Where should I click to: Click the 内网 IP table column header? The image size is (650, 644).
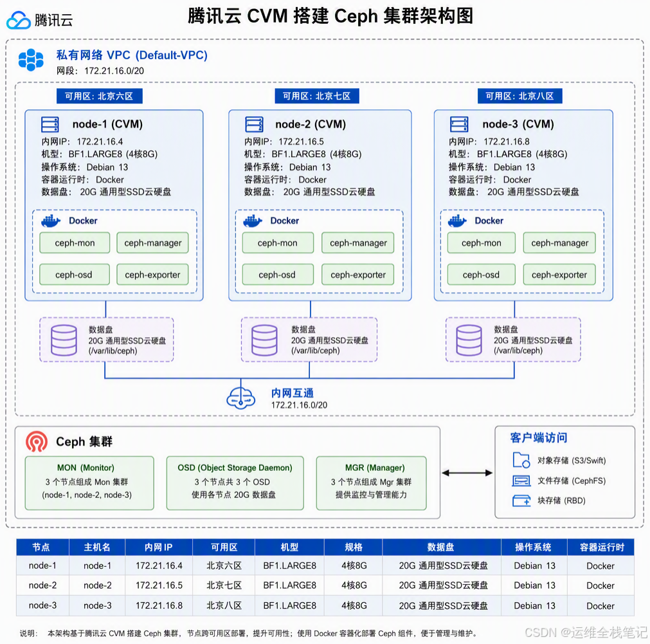point(159,547)
